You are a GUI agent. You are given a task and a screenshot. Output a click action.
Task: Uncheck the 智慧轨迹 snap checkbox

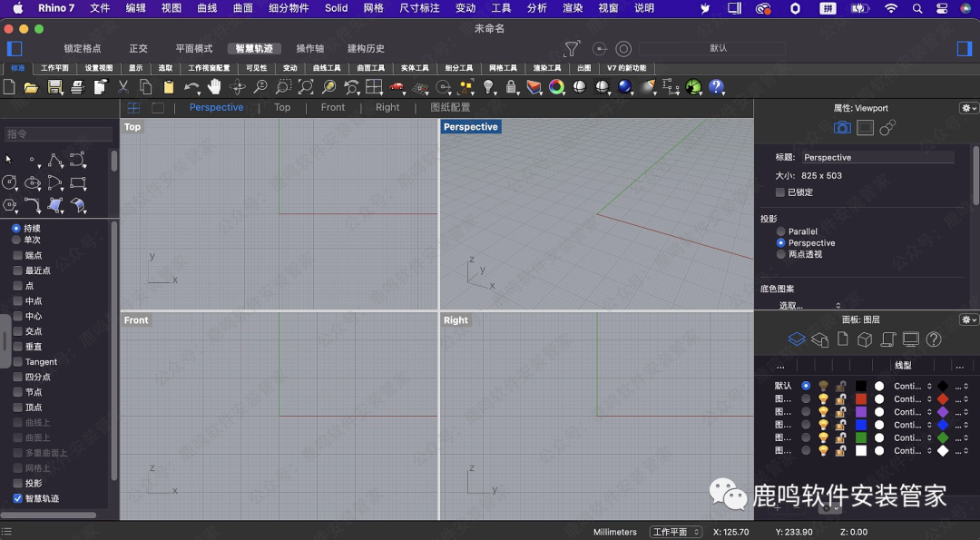(x=17, y=499)
